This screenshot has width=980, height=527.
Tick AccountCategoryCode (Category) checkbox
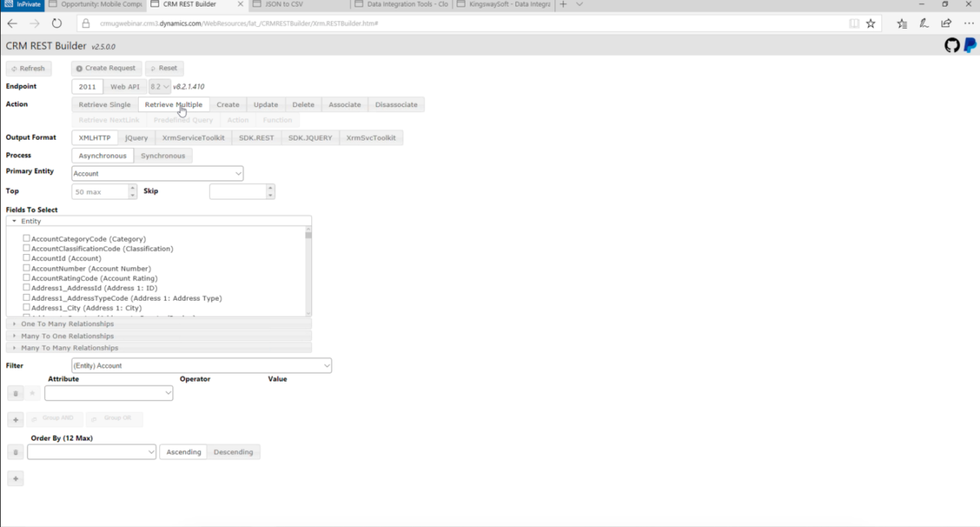pyautogui.click(x=26, y=239)
